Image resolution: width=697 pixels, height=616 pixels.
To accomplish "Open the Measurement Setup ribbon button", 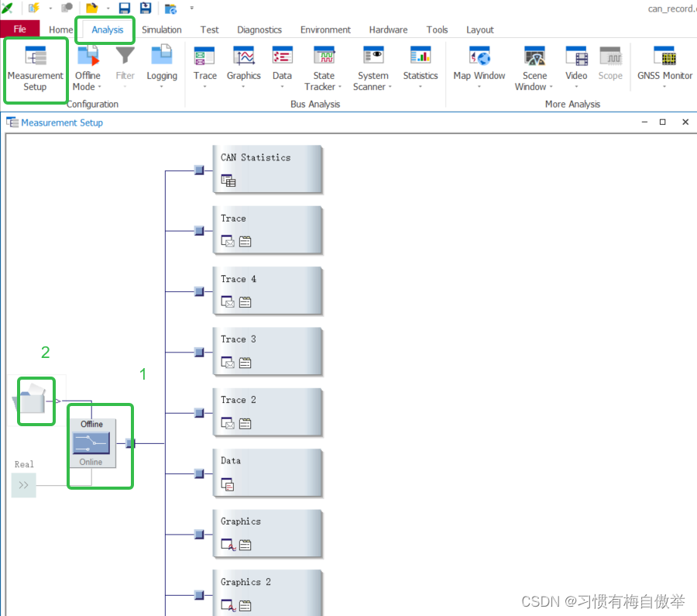I will coord(35,69).
